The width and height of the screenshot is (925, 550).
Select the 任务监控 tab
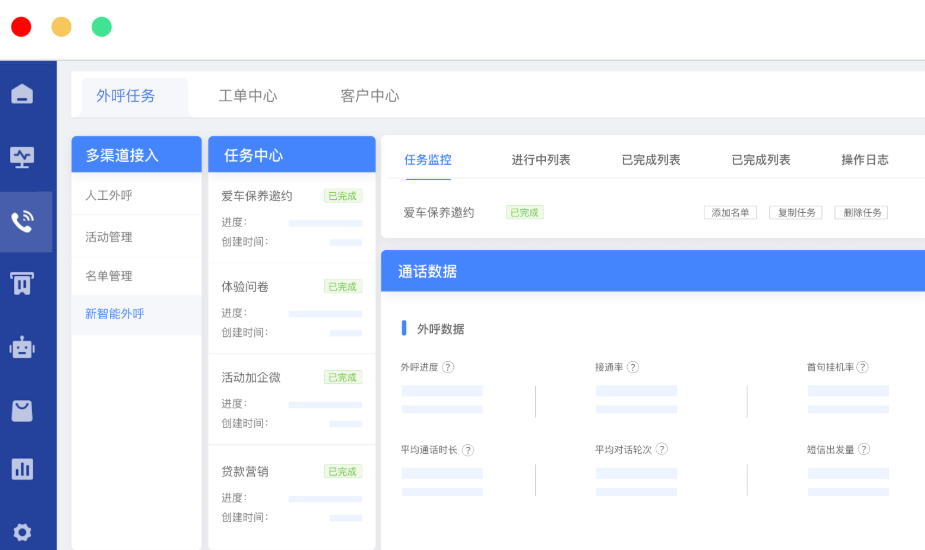tap(428, 160)
